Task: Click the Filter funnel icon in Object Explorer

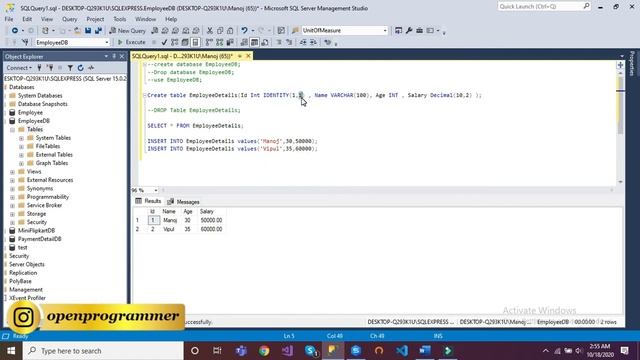Action: [x=70, y=68]
